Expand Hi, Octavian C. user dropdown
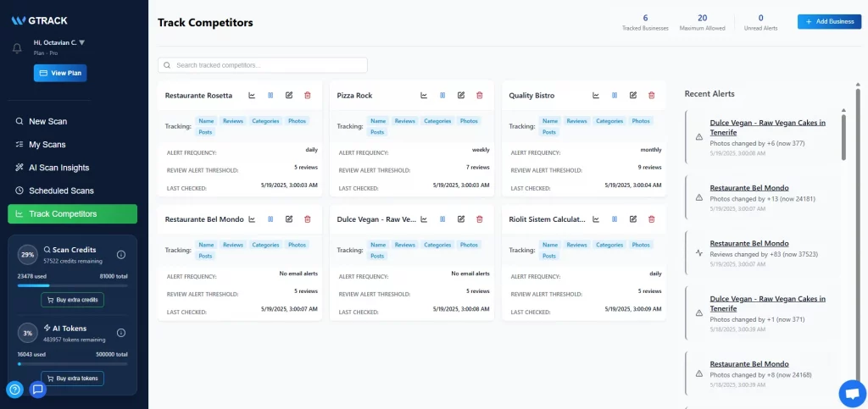868x409 pixels. click(59, 42)
